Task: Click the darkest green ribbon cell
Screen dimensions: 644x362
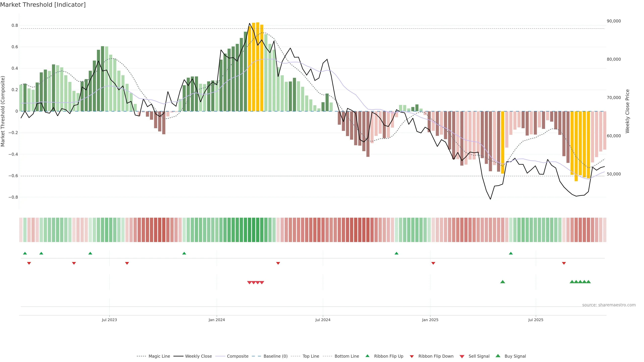Action: click(x=254, y=230)
